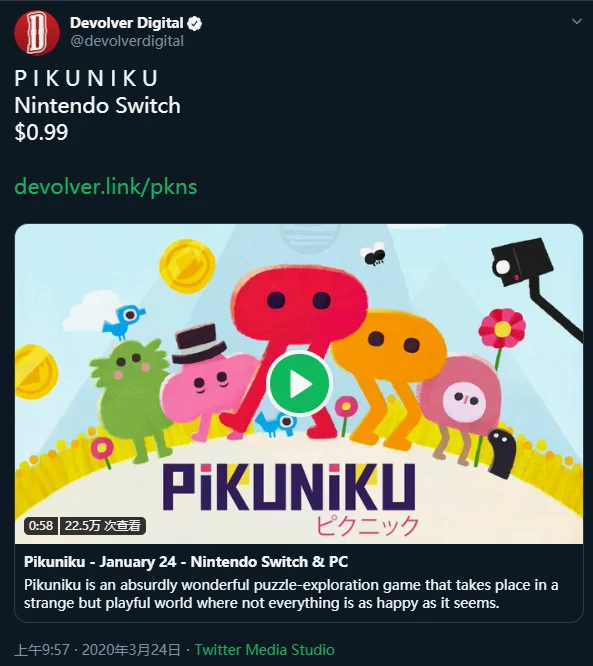Click the 22.5万 次查看 view count badge
This screenshot has width=593, height=666.
(x=103, y=525)
